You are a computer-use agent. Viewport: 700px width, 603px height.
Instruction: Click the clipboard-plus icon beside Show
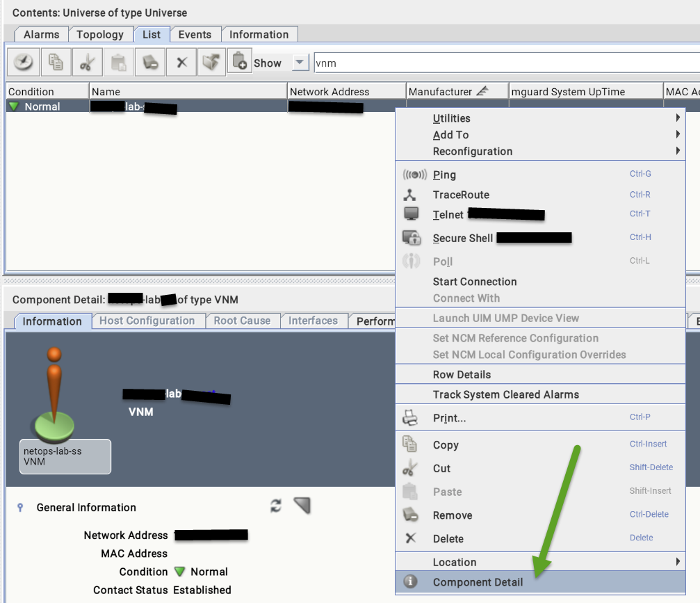239,62
